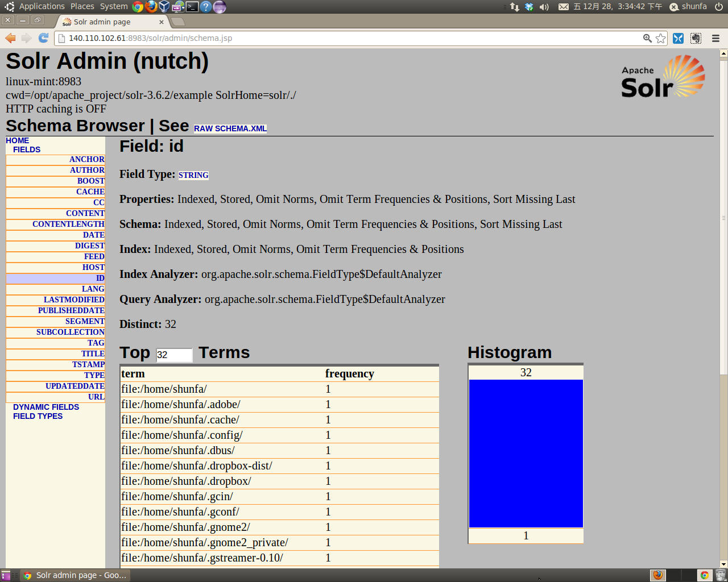Open the Dropbox tray icon
The height and width of the screenshot is (582, 728).
coord(529,7)
